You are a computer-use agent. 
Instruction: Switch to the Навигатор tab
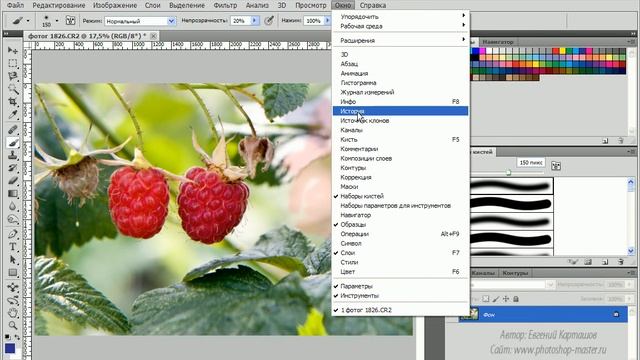pyautogui.click(x=498, y=42)
